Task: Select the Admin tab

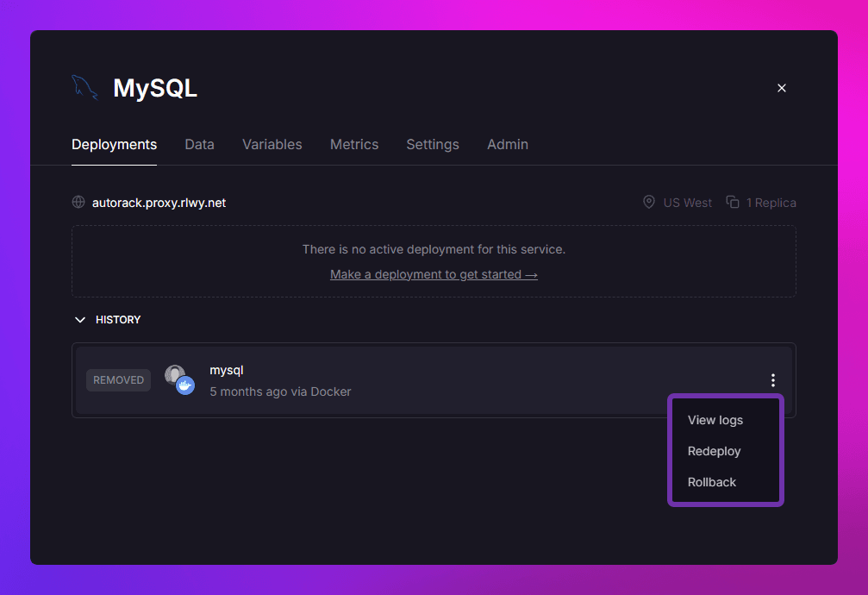Action: (508, 145)
